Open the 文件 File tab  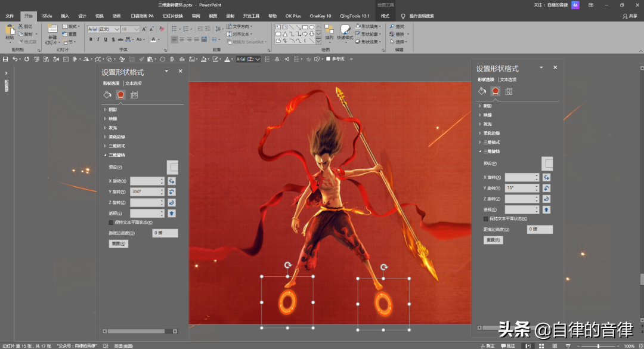10,16
